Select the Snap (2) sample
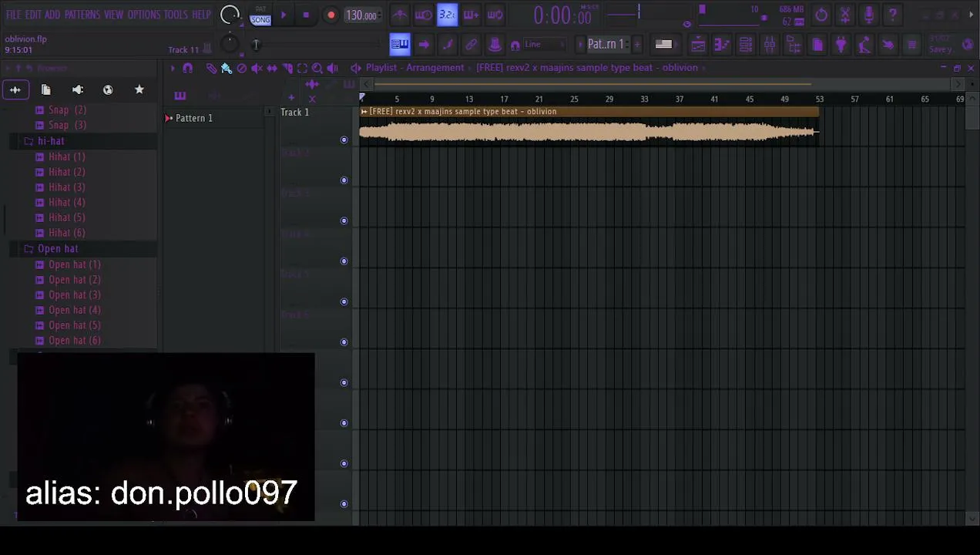The image size is (980, 555). 67,110
